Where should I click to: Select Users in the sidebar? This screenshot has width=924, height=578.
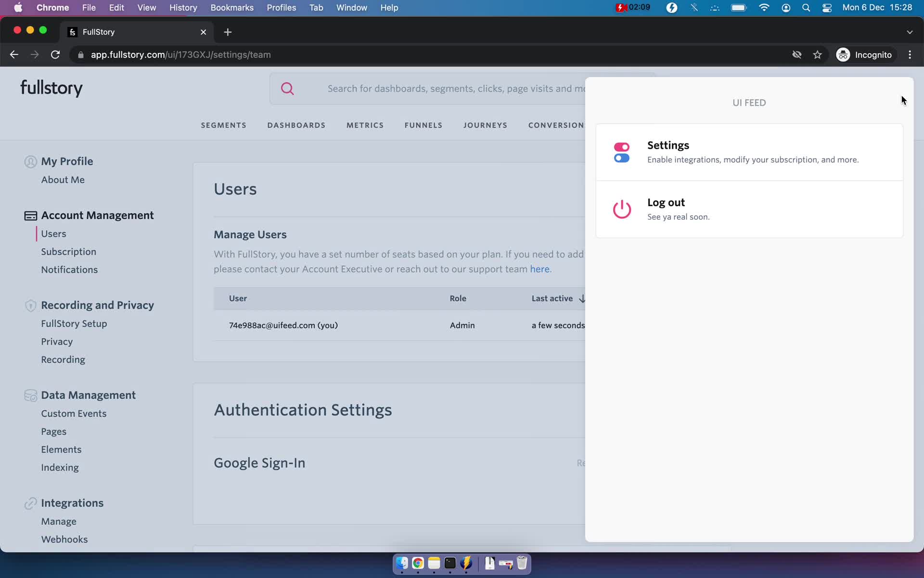click(x=53, y=234)
